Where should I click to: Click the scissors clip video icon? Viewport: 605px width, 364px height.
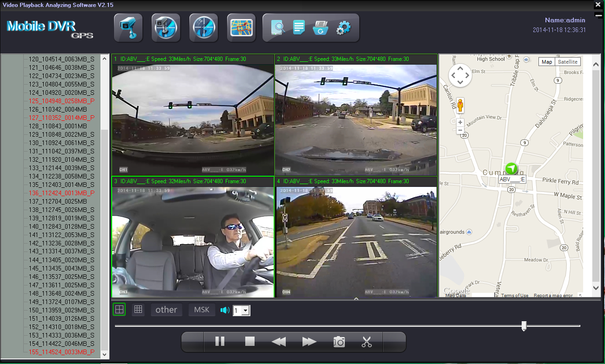367,342
